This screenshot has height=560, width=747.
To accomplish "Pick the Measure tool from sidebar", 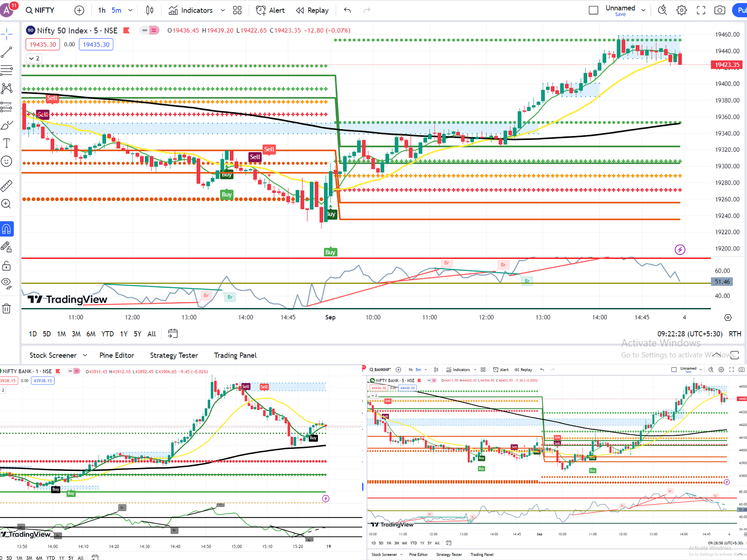I will coord(7,185).
